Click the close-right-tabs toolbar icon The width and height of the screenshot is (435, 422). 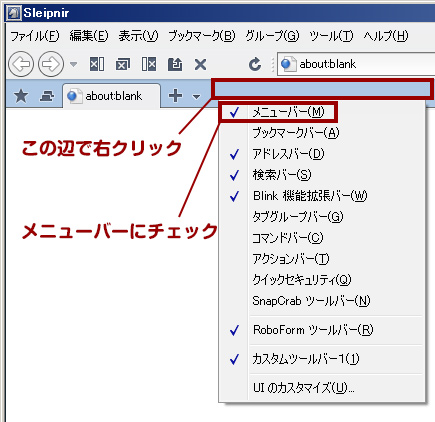[x=149, y=64]
